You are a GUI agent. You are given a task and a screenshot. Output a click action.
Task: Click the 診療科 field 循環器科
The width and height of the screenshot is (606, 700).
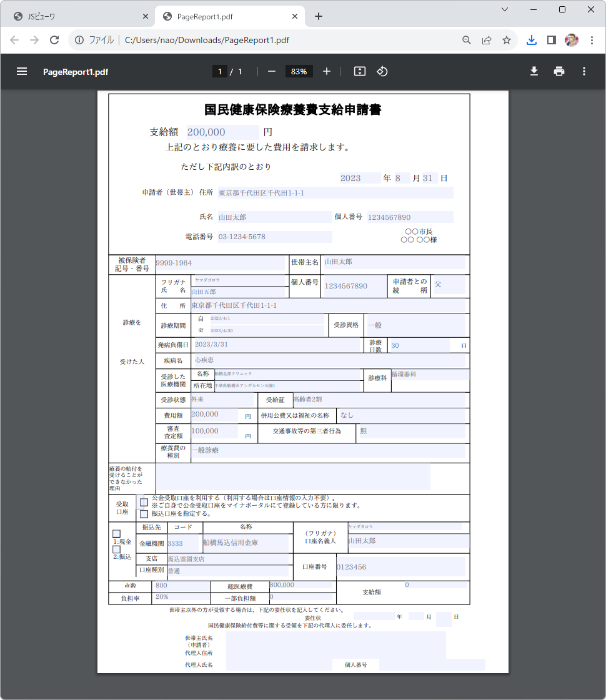click(x=430, y=375)
